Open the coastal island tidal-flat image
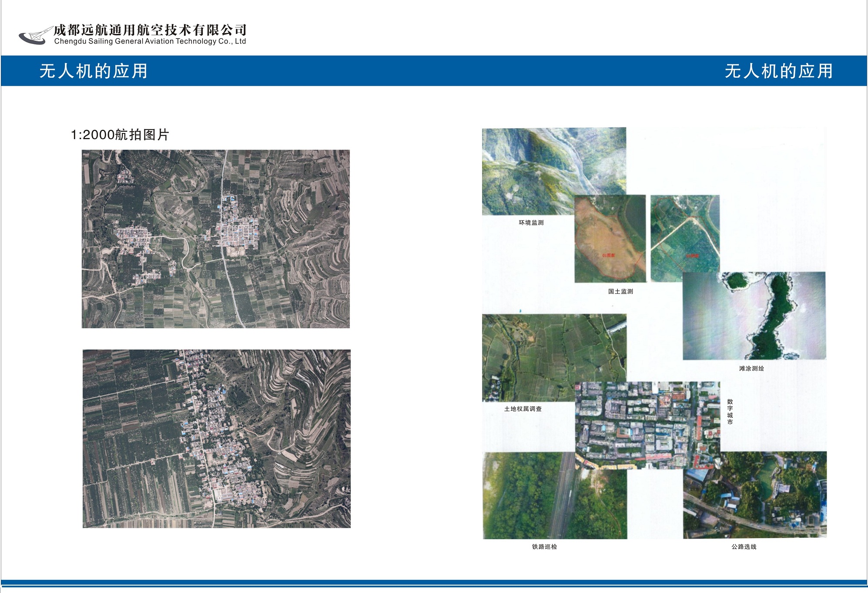 pyautogui.click(x=754, y=316)
